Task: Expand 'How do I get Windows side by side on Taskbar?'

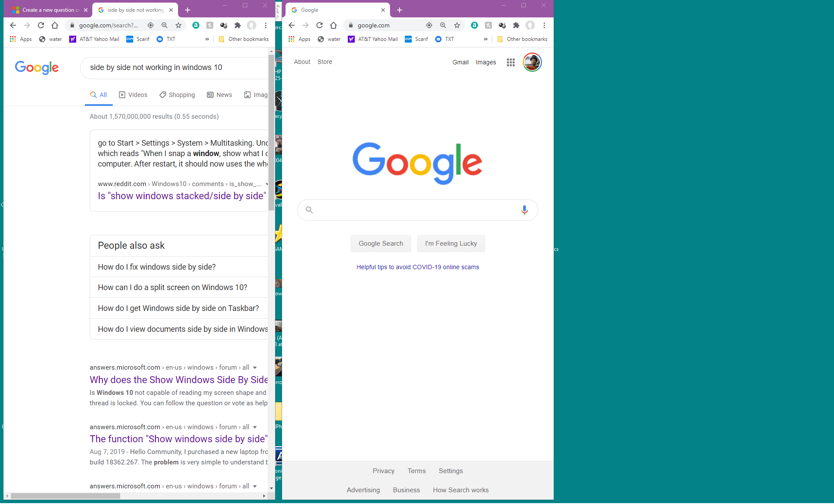Action: pos(179,308)
